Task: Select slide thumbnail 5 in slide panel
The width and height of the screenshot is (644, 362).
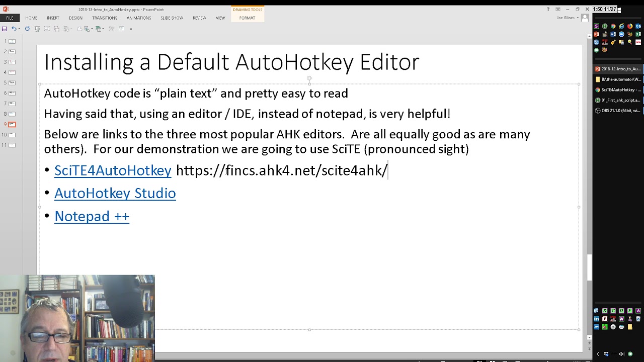Action: pyautogui.click(x=12, y=82)
